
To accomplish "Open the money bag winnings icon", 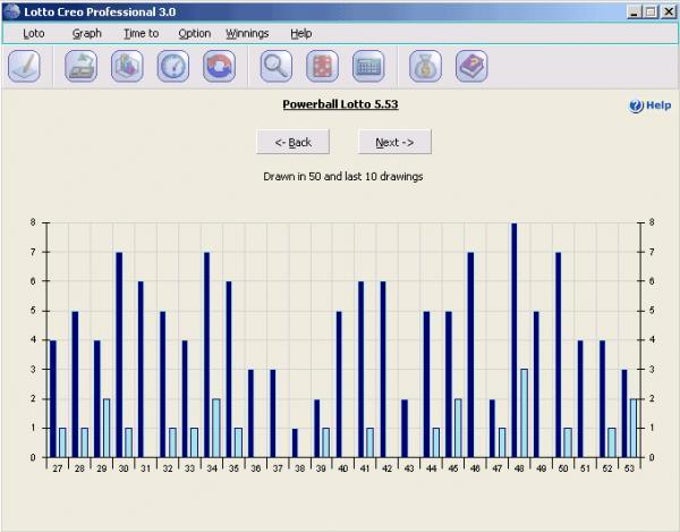I will coord(425,66).
